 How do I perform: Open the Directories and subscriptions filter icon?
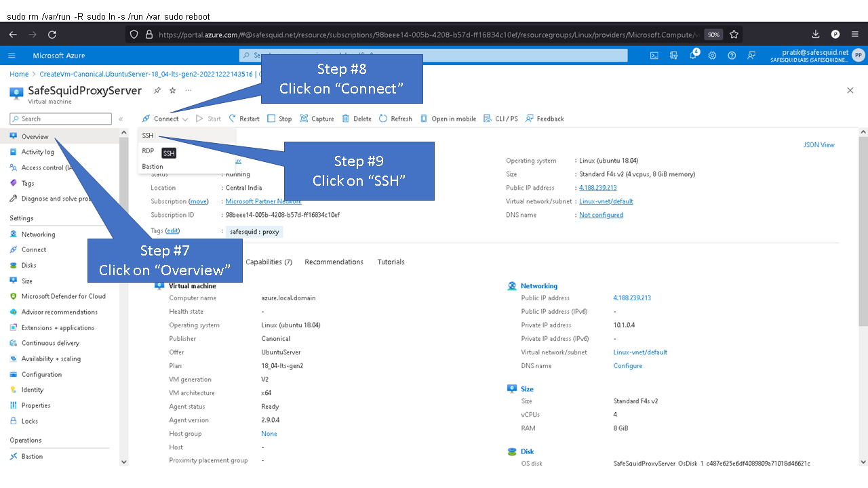pos(673,56)
